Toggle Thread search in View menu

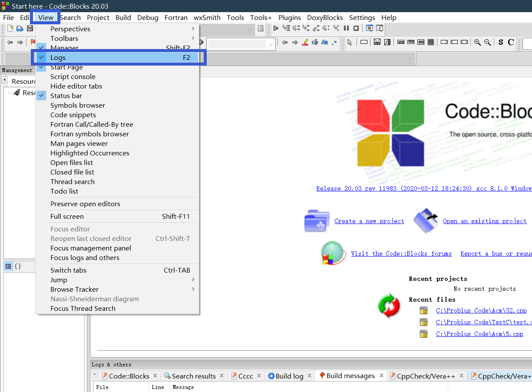click(118, 181)
